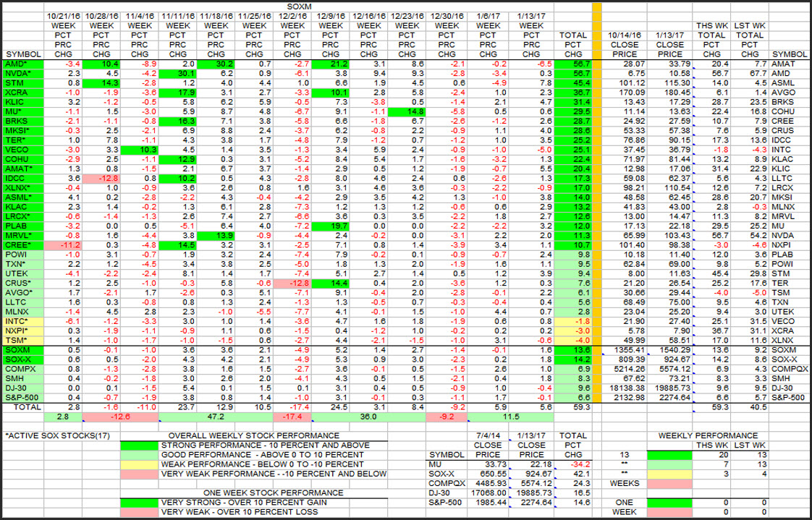Select the 19.7 cell in PLAB row

point(330,226)
